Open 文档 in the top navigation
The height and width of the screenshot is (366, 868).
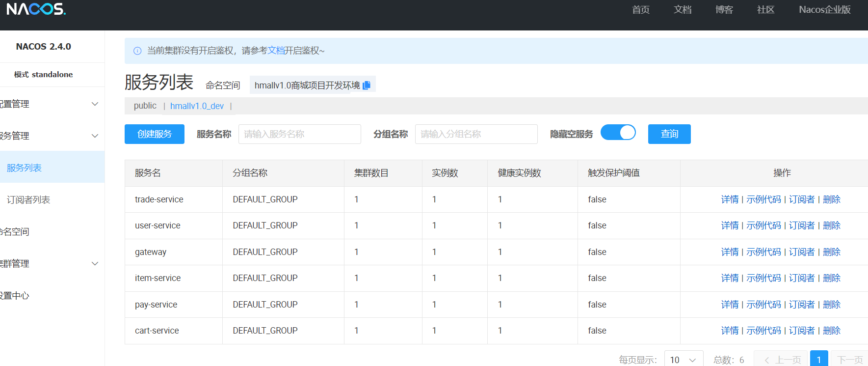click(683, 10)
